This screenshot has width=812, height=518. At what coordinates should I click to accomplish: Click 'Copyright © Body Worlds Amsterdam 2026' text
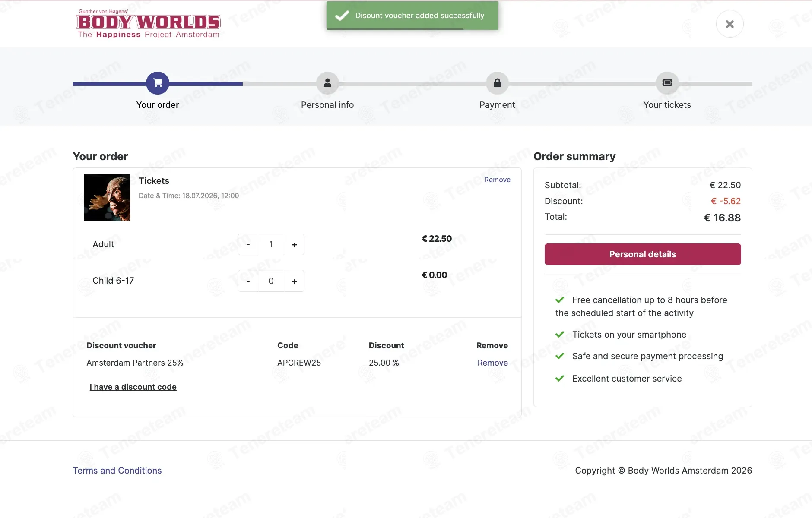tap(663, 471)
